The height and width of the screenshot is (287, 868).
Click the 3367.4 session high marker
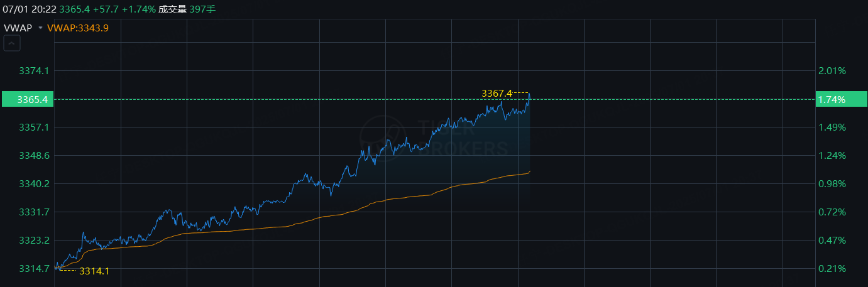(x=497, y=93)
